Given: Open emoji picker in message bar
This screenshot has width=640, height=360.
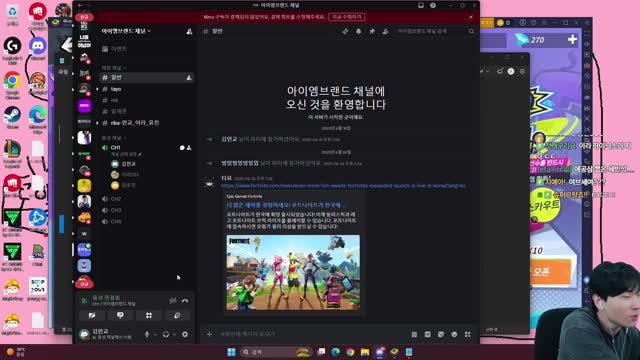Looking at the screenshot, I should coord(454,334).
